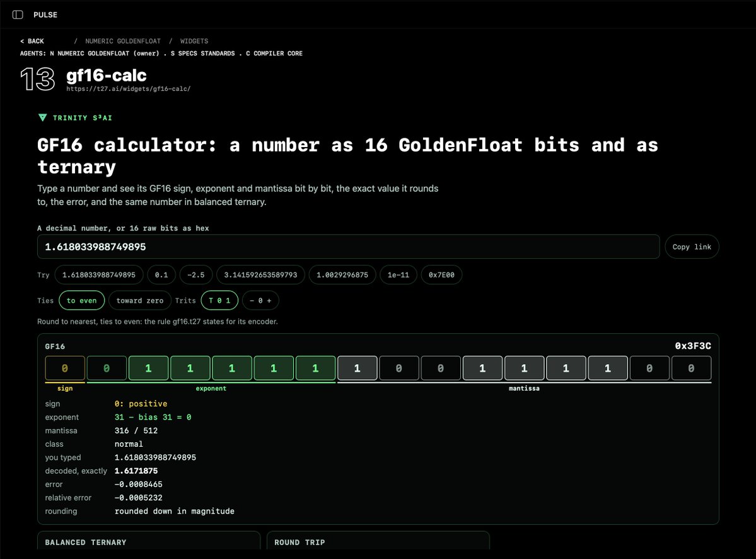Image resolution: width=756 pixels, height=559 pixels.
Task: Click the sign value '0: positive'
Action: (x=141, y=404)
